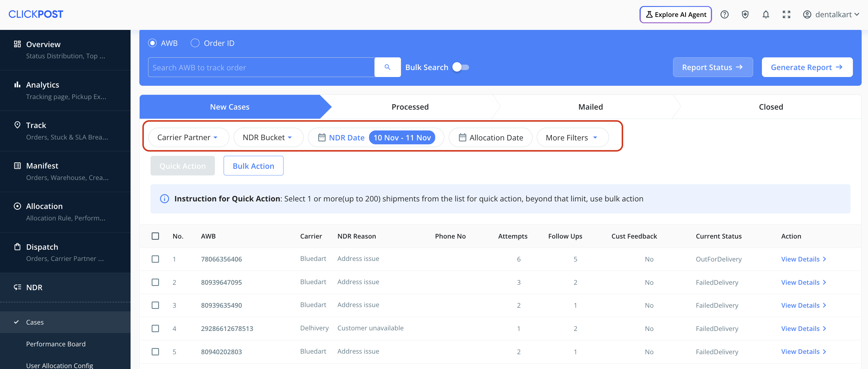The width and height of the screenshot is (868, 369).
Task: Switch to the Closed tab
Action: [x=770, y=107]
